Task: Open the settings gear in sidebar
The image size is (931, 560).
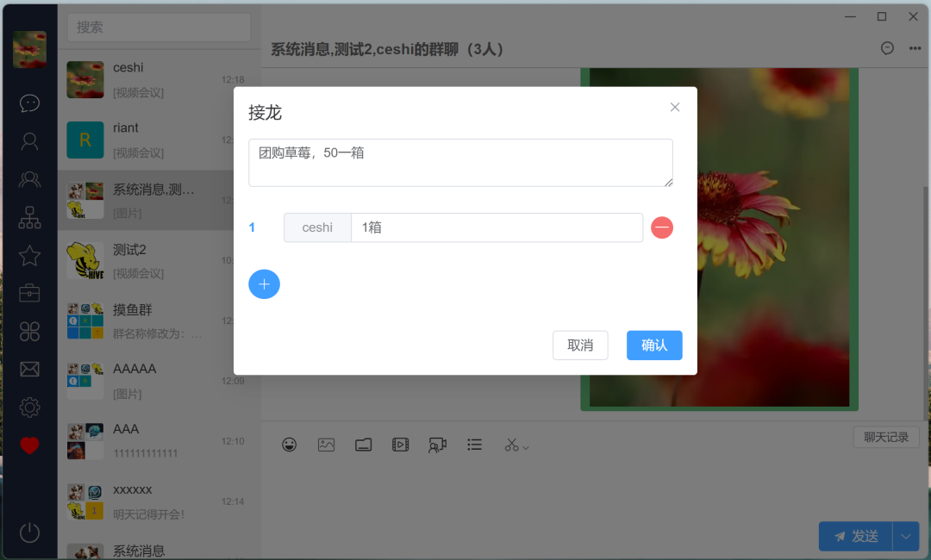Action: click(29, 407)
